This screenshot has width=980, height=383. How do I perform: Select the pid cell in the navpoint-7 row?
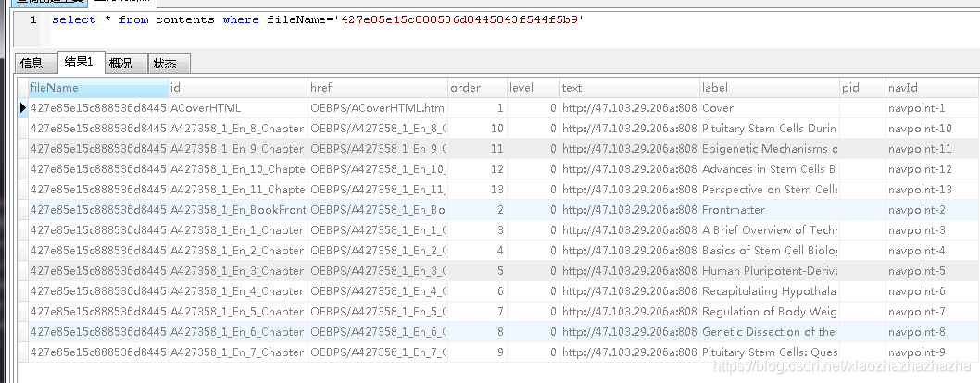pos(862,311)
